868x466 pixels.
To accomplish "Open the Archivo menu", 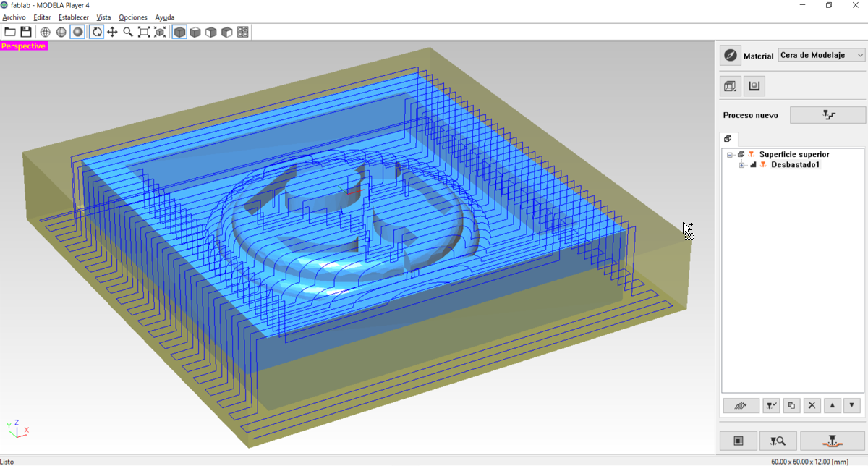I will (x=14, y=17).
